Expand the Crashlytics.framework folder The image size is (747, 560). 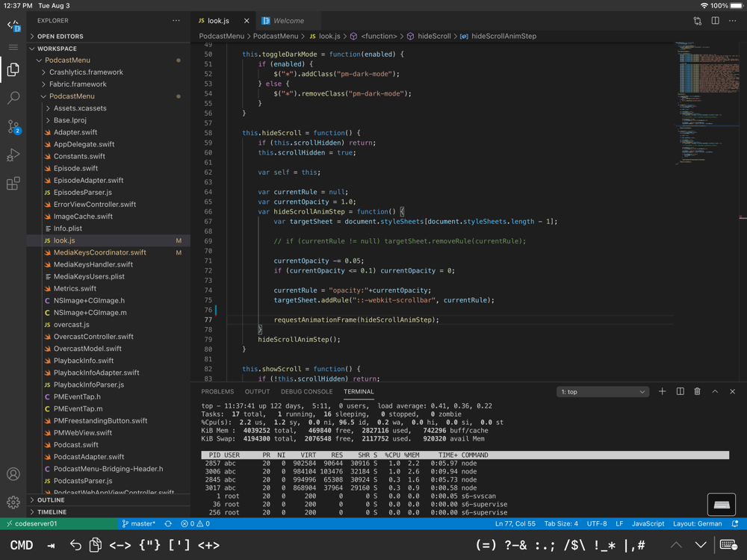(85, 72)
